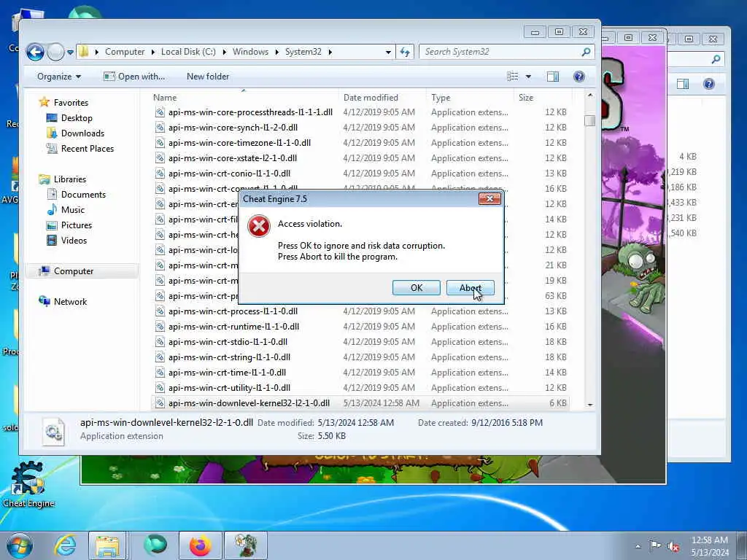The image size is (747, 560).
Task: Click the Computer breadcrumb in address bar
Action: click(x=124, y=52)
